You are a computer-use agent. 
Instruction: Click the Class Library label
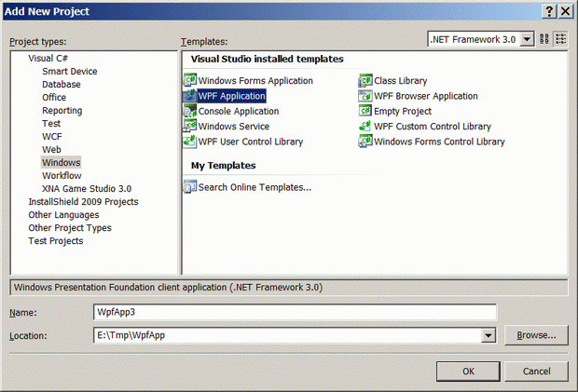click(x=401, y=81)
